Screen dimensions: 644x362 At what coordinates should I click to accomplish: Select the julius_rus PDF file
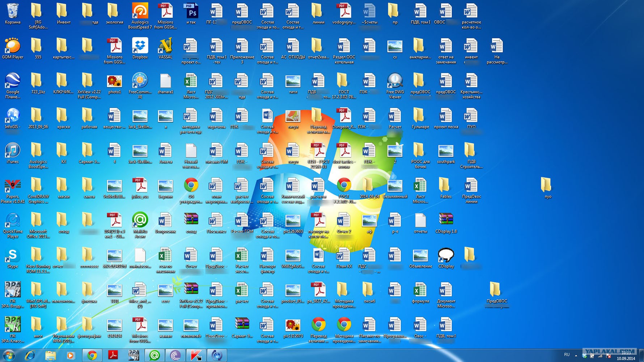pos(140,188)
